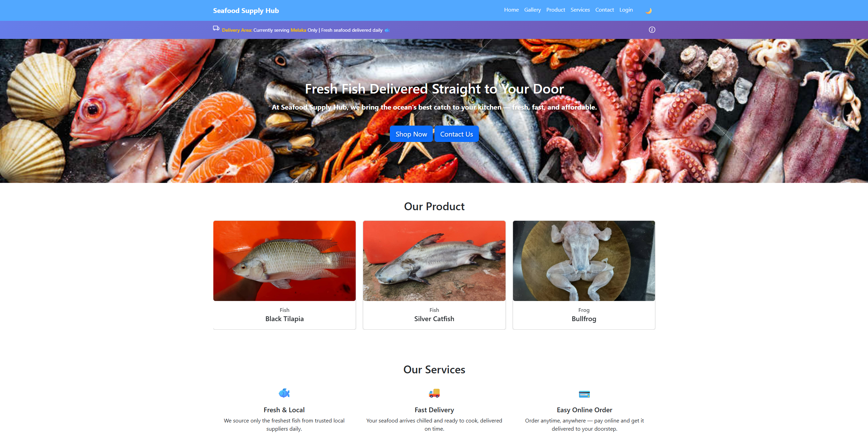Open the Login page
Image resolution: width=868 pixels, height=445 pixels.
626,10
